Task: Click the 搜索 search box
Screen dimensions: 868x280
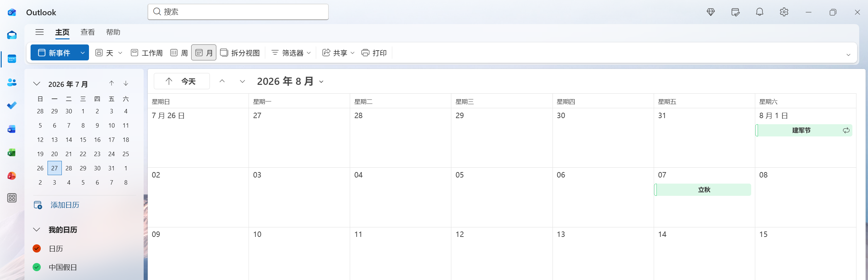Action: point(238,12)
